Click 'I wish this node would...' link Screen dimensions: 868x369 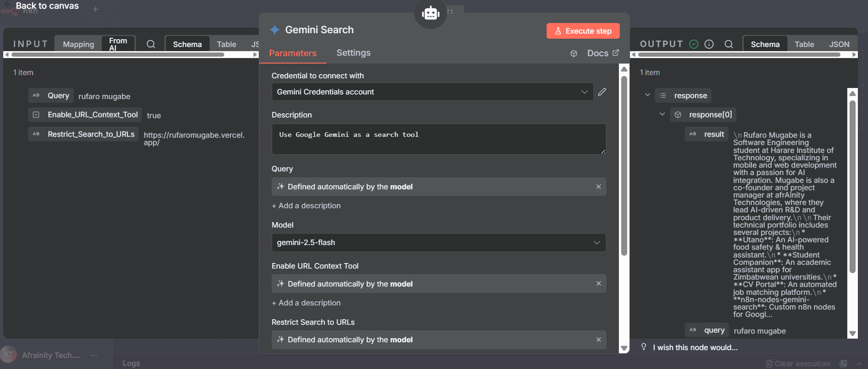pyautogui.click(x=695, y=347)
